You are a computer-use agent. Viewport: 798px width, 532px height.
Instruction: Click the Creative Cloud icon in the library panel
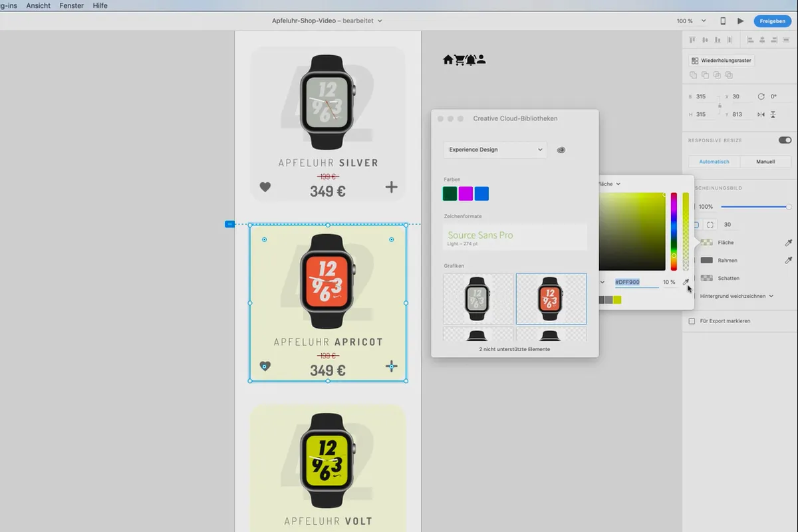click(561, 150)
